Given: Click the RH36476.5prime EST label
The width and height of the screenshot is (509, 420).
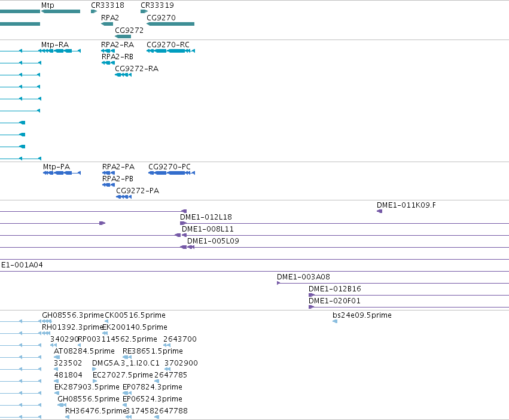Looking at the screenshot, I should coord(96,411).
